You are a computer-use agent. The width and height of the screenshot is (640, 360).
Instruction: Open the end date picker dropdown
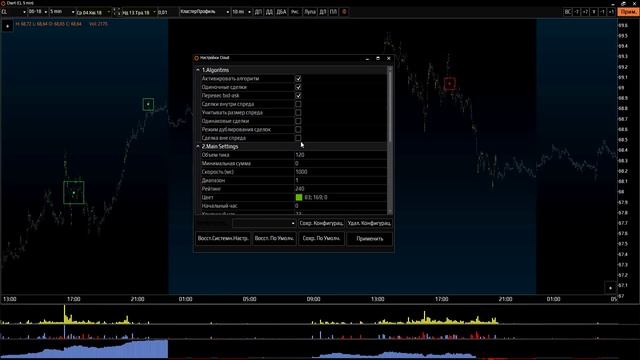coord(140,12)
